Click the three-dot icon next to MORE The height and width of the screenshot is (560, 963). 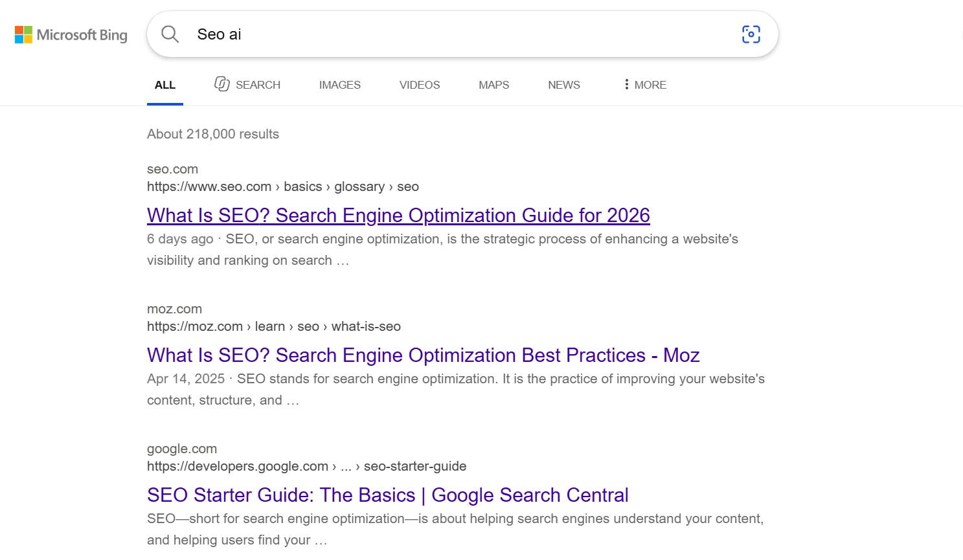coord(626,84)
